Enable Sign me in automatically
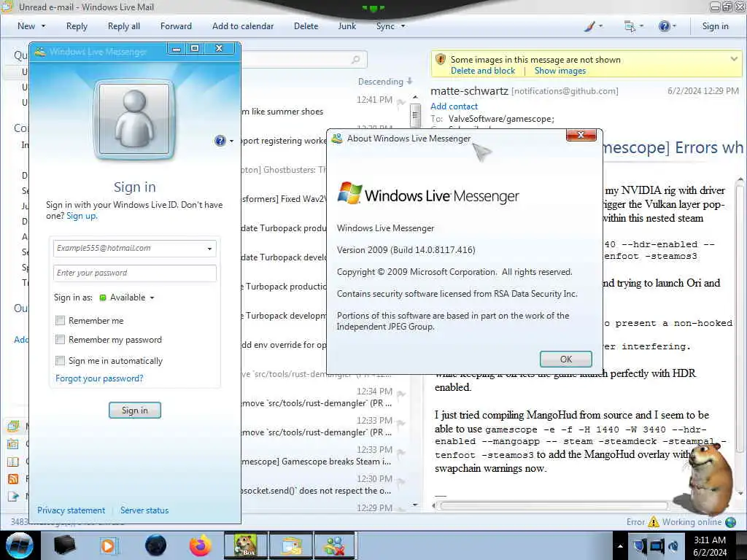The width and height of the screenshot is (747, 560). point(60,360)
